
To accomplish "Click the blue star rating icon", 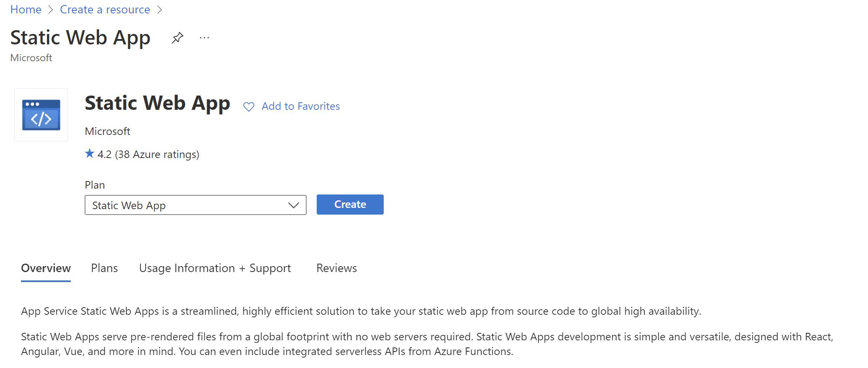I will point(90,153).
